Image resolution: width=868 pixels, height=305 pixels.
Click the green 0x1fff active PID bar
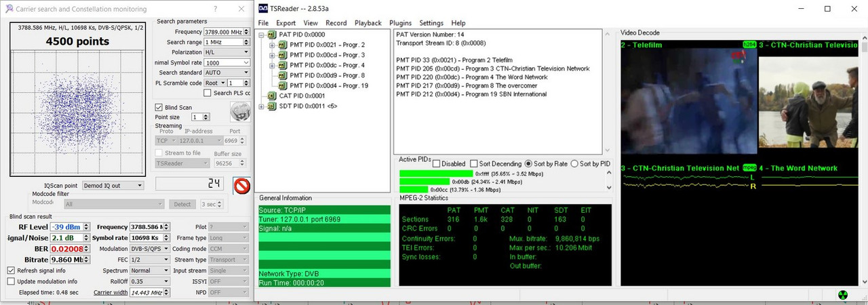437,174
